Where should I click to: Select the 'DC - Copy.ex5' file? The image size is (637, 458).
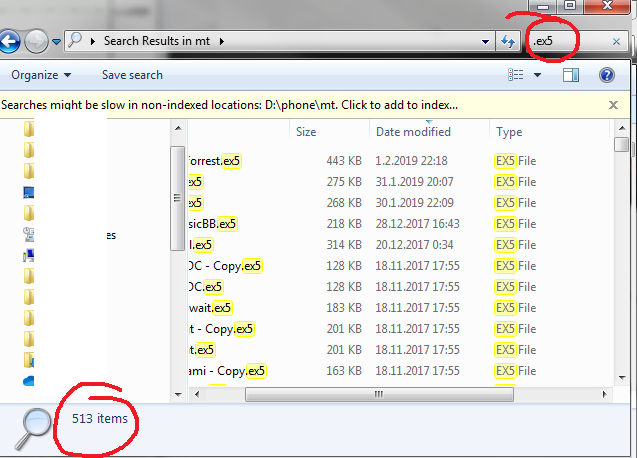pyautogui.click(x=225, y=266)
